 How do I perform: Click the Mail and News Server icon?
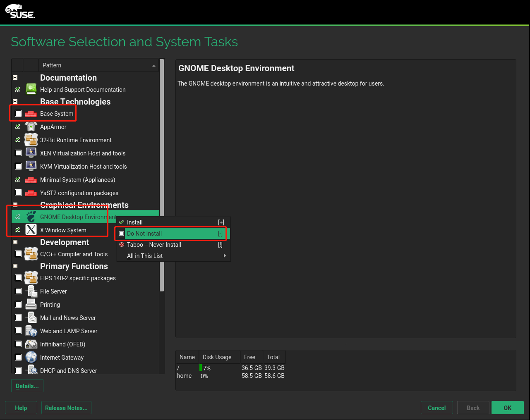coord(31,317)
